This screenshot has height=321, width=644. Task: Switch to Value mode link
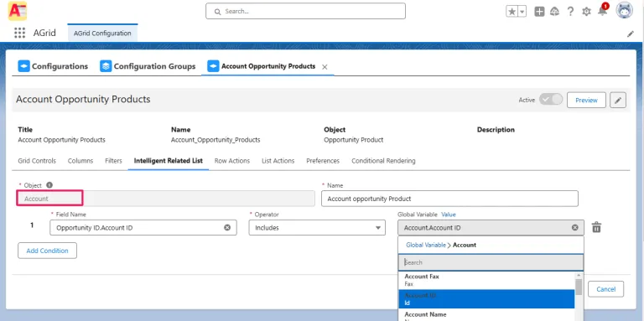click(449, 215)
